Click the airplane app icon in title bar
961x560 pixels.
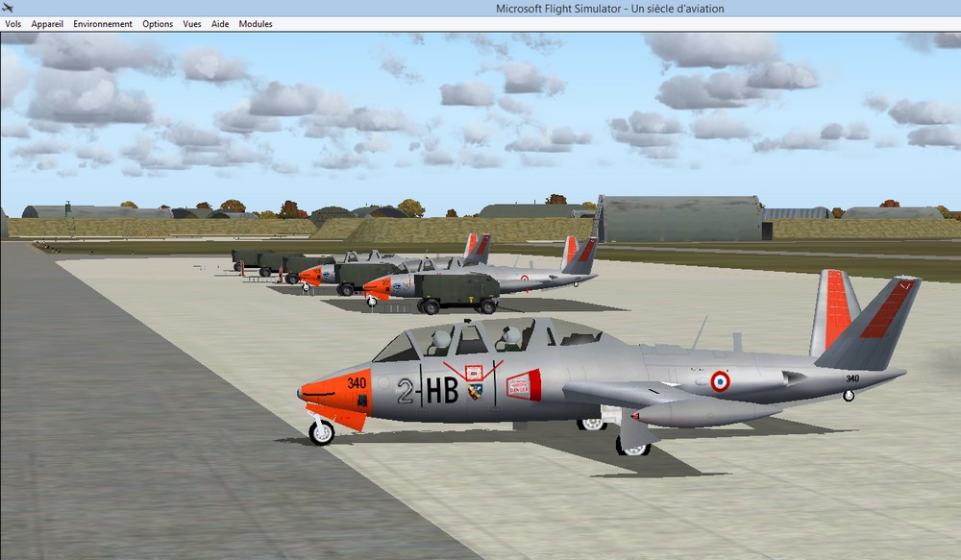point(8,9)
